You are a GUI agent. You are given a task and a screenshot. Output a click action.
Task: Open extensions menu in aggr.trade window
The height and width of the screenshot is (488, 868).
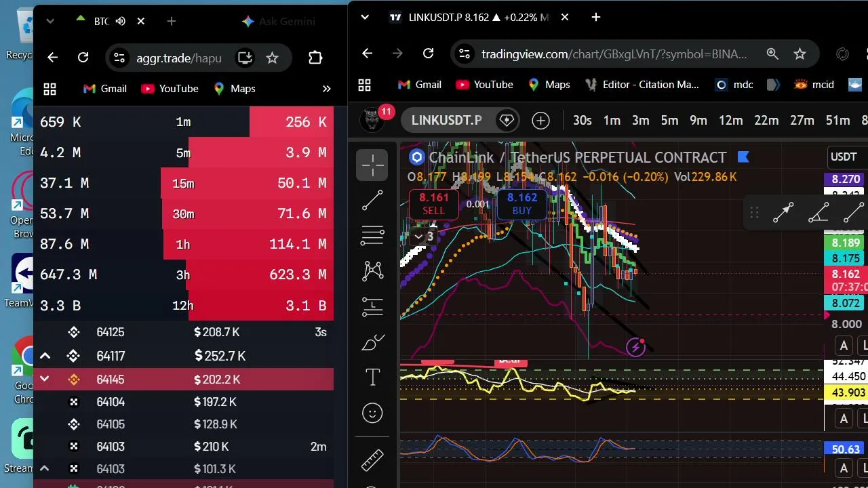pos(315,58)
